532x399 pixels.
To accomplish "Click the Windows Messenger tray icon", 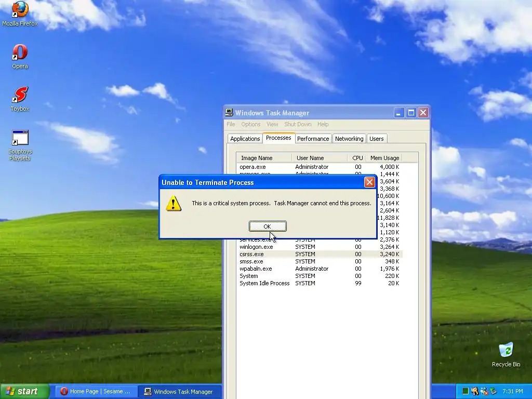I will [484, 391].
